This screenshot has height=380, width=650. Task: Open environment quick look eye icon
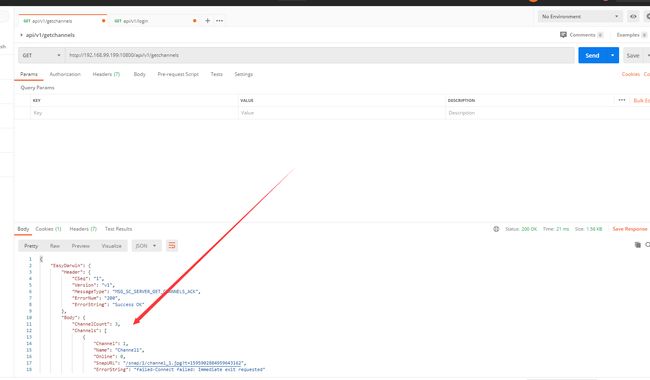pos(633,17)
